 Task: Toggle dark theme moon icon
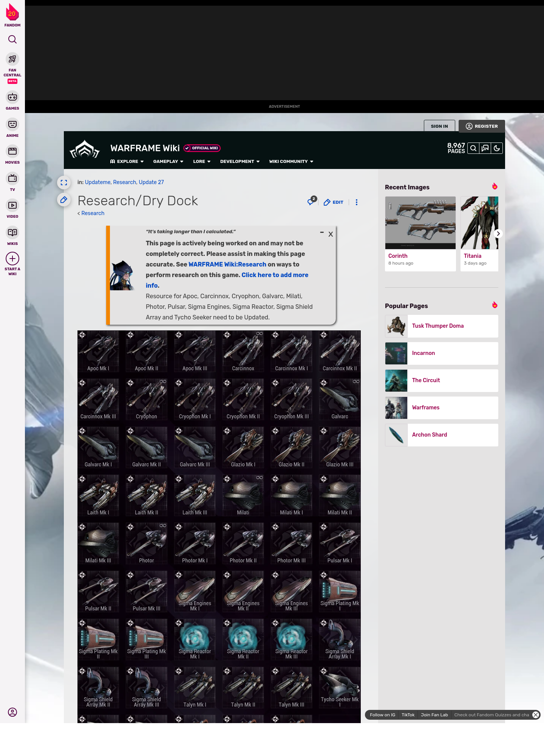(x=497, y=148)
